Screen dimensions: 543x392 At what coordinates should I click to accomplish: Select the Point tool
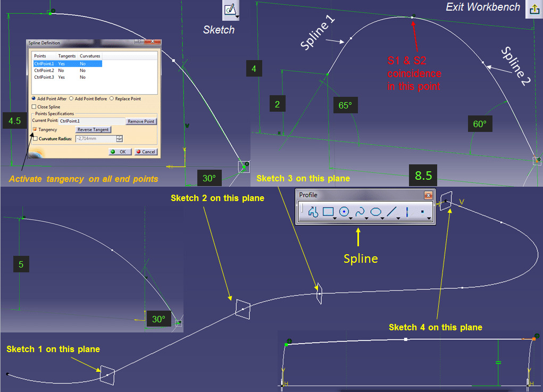coord(422,212)
